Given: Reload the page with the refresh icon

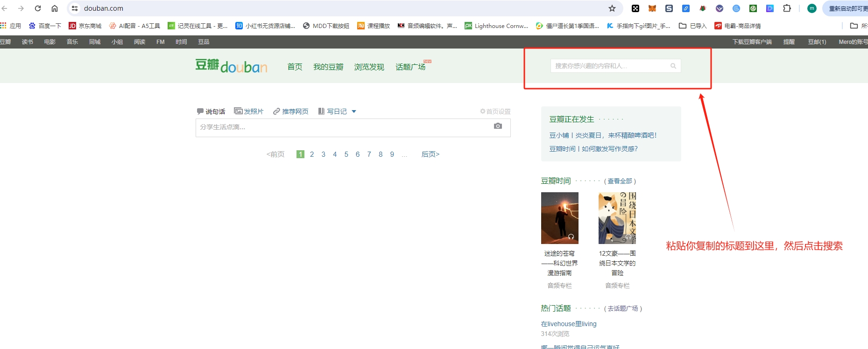Looking at the screenshot, I should (38, 8).
